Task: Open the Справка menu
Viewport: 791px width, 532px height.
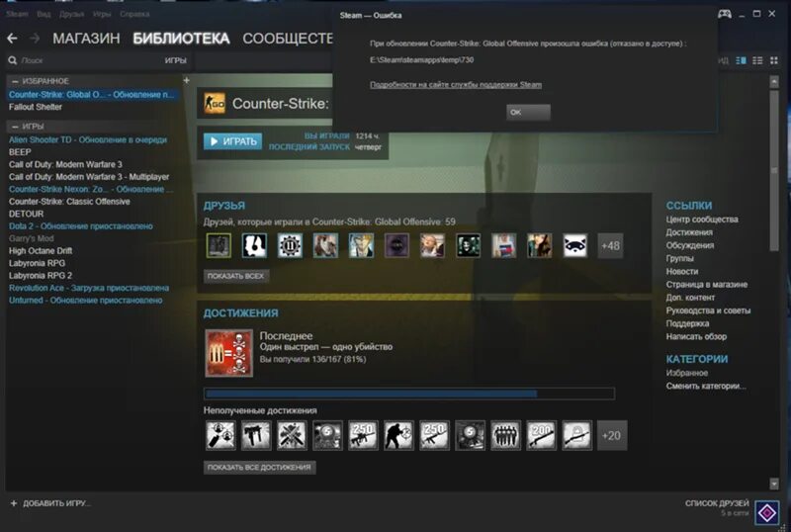Action: click(x=134, y=14)
